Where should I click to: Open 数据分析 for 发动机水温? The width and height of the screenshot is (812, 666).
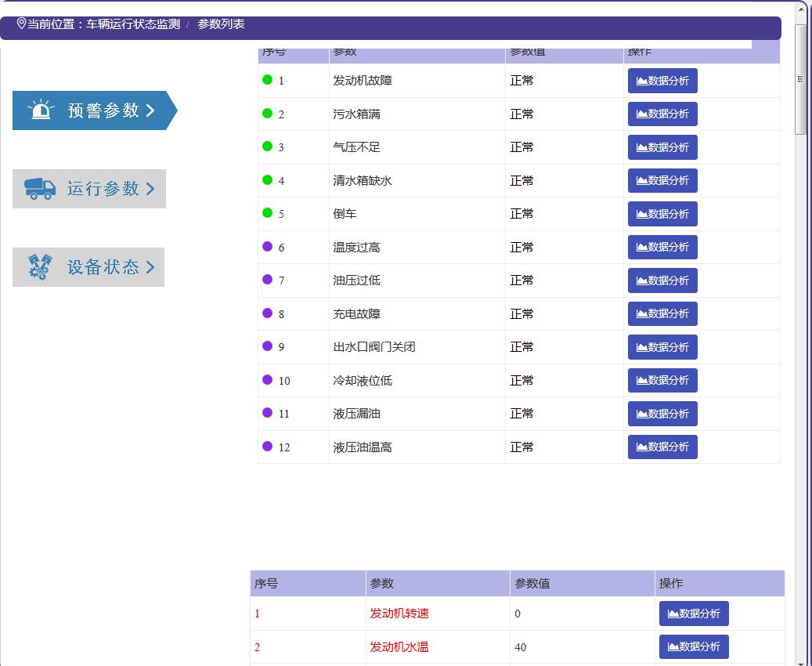694,647
